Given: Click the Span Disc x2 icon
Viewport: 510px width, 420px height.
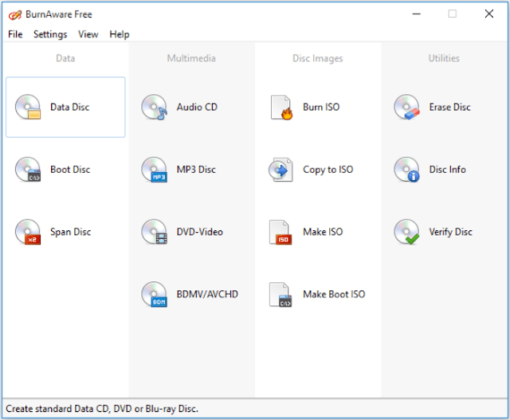Looking at the screenshot, I should [28, 232].
